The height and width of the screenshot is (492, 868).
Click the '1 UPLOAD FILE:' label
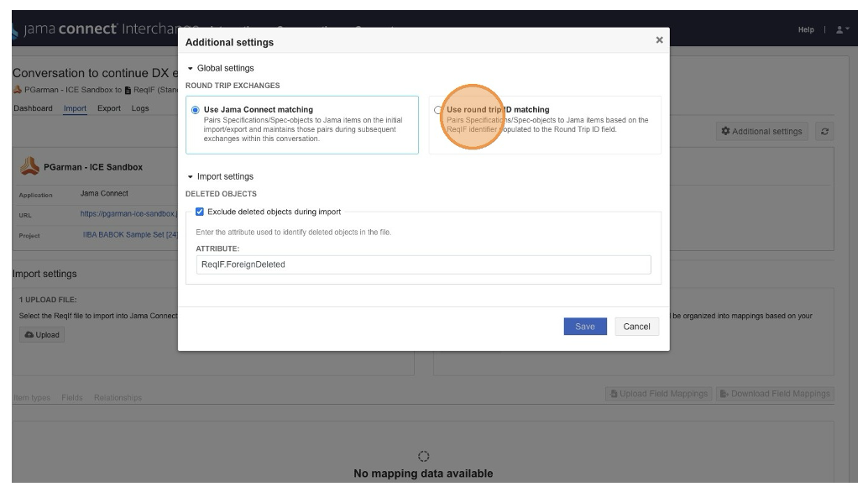point(48,300)
